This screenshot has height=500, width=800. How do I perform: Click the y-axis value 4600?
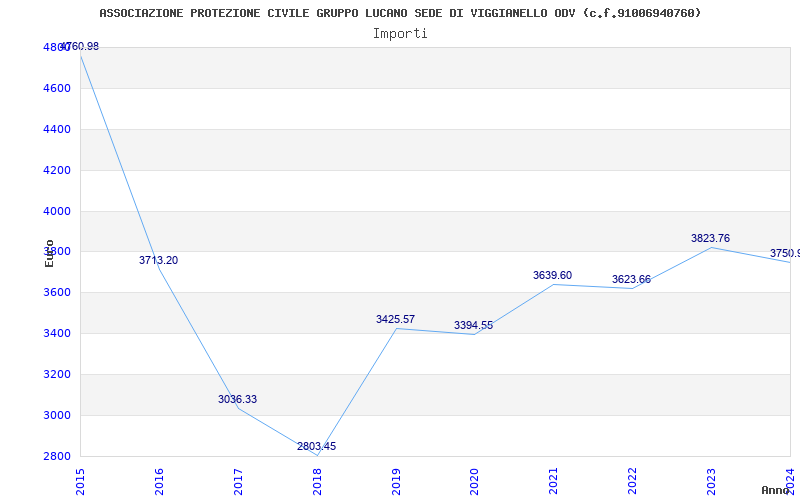pos(57,89)
